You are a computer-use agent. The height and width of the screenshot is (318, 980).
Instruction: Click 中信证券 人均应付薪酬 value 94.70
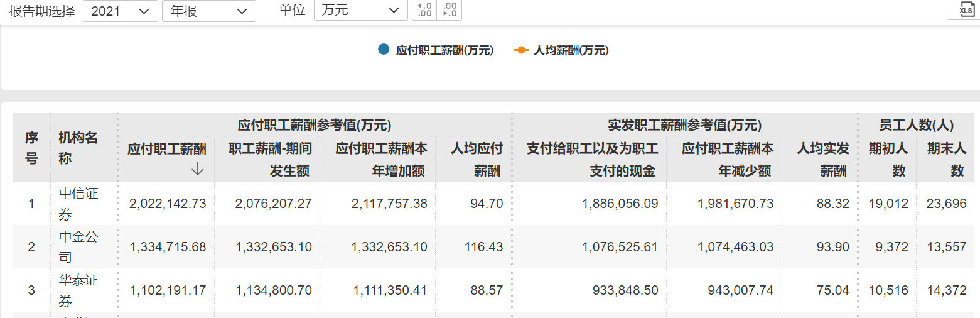[x=487, y=204]
